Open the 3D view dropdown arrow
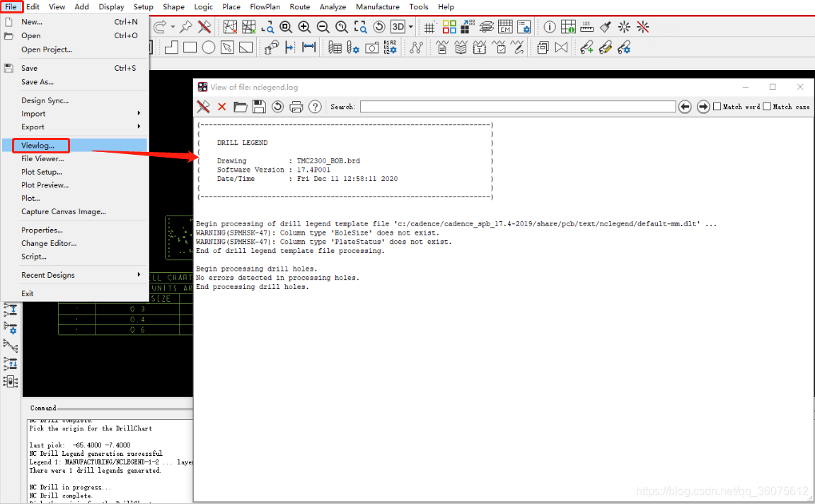 [410, 27]
